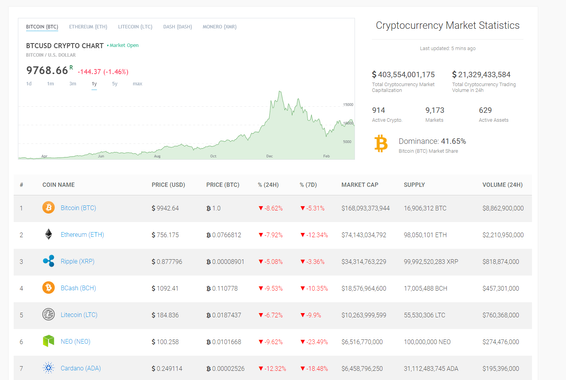The height and width of the screenshot is (380, 566).
Task: Select the 1y chart range
Action: [x=94, y=84]
